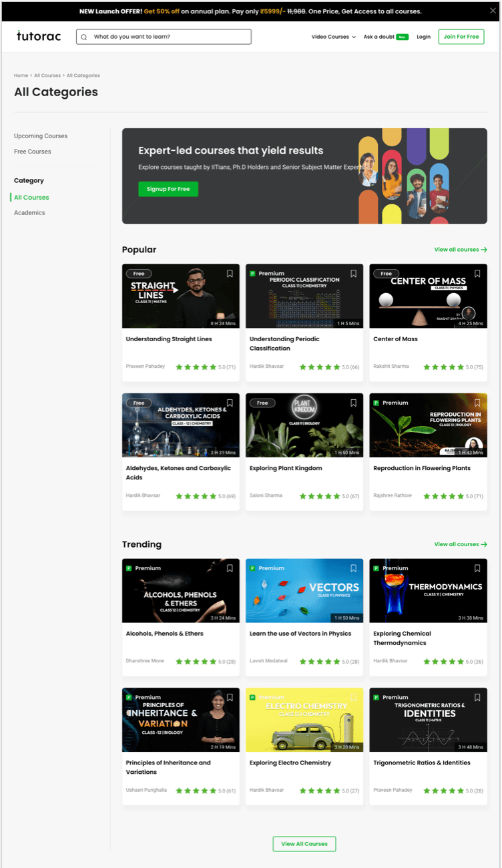Bookmark the Understanding Straight Lines course
This screenshot has width=502, height=868.
230,274
